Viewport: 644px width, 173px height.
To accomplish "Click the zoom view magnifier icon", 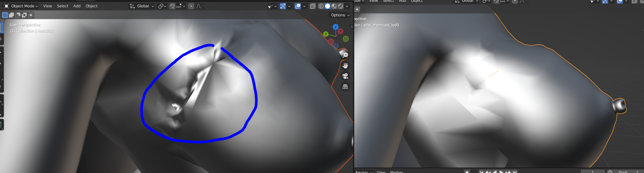I will [345, 55].
